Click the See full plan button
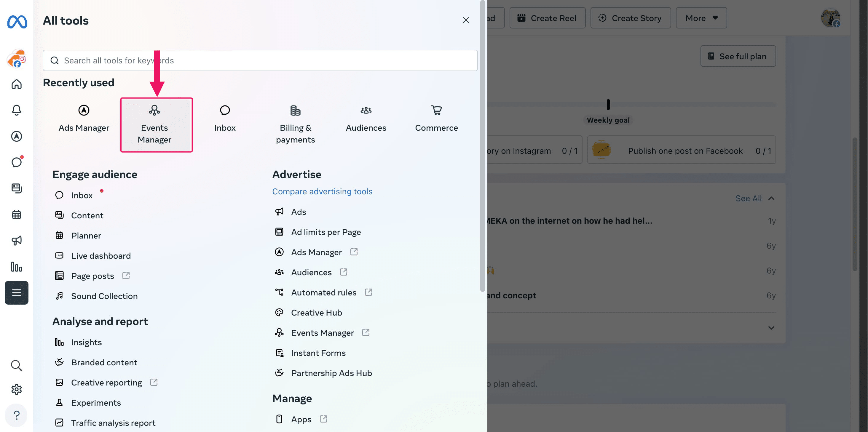 (738, 56)
